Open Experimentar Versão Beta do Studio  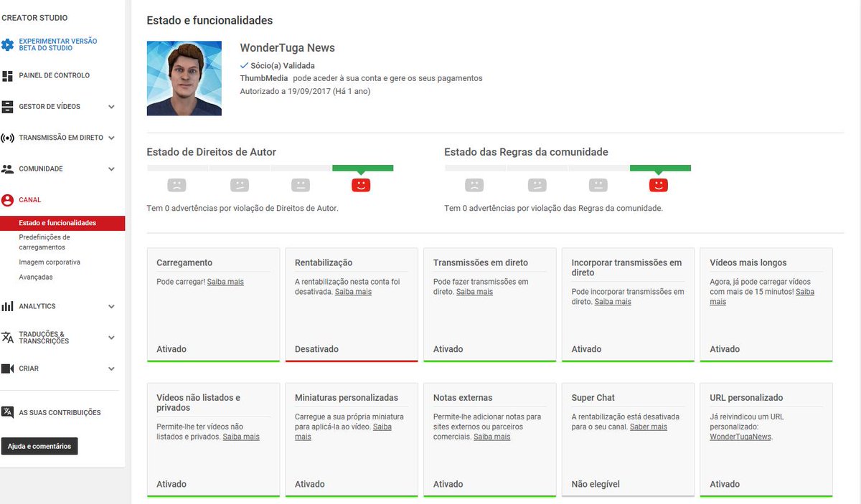pyautogui.click(x=58, y=44)
